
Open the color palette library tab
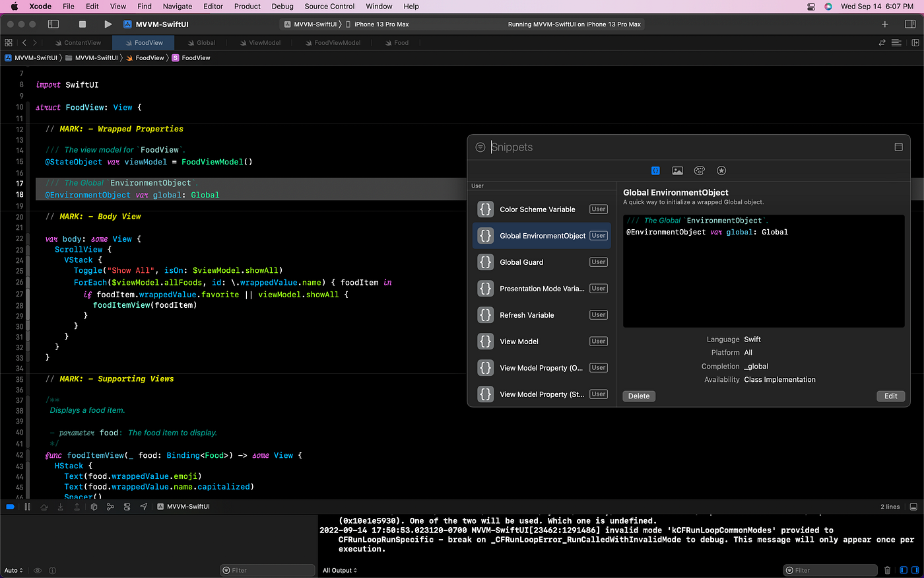699,170
